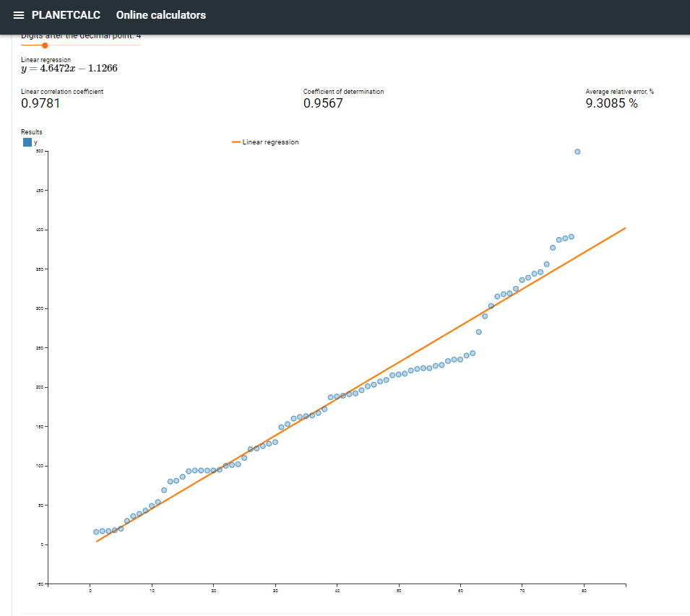
Task: Open the hamburger menu in the header
Action: tap(19, 15)
